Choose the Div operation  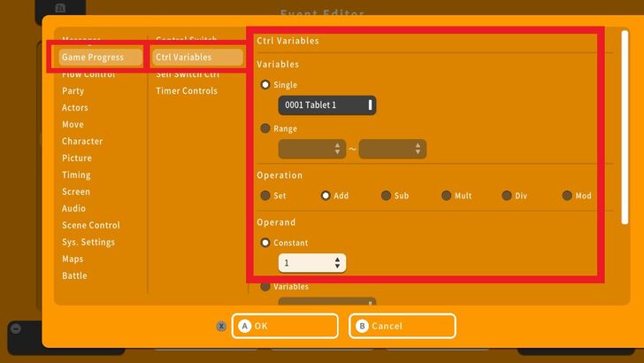507,196
